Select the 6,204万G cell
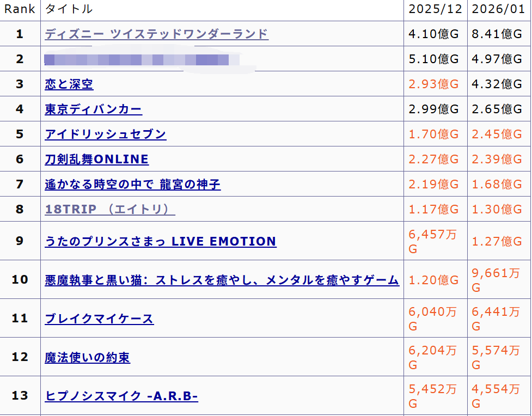Image resolution: width=532 pixels, height=416 pixels. point(435,357)
